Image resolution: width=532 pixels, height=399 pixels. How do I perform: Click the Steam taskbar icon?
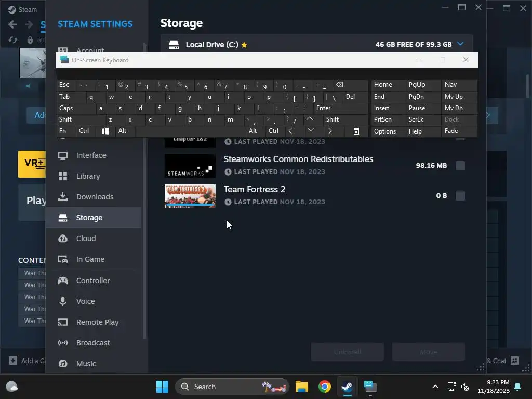click(x=347, y=387)
